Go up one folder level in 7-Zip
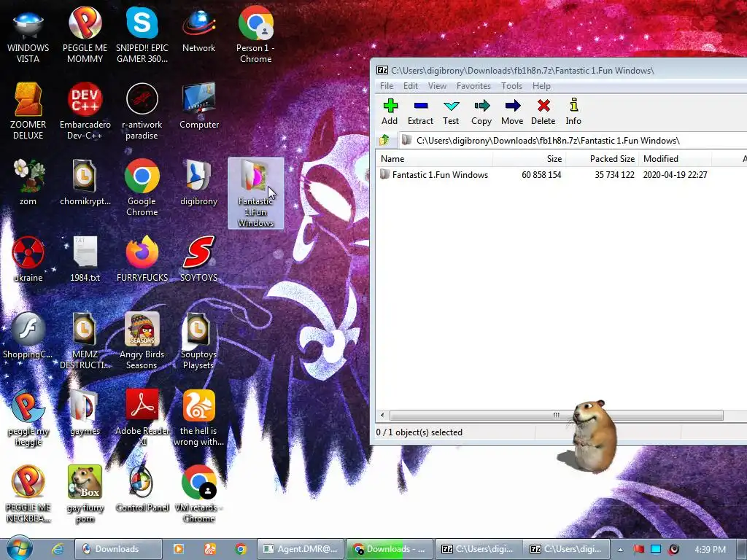The height and width of the screenshot is (560, 747). (x=384, y=140)
